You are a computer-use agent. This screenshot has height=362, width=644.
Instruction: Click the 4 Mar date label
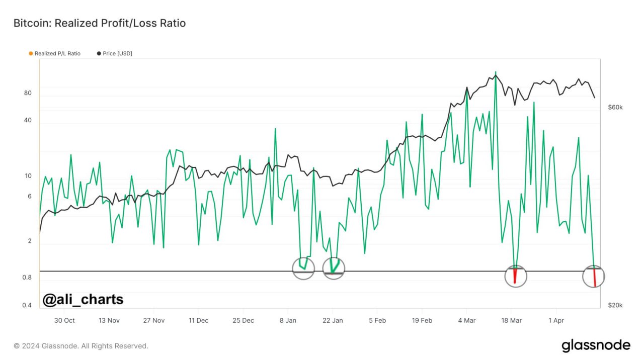point(466,320)
